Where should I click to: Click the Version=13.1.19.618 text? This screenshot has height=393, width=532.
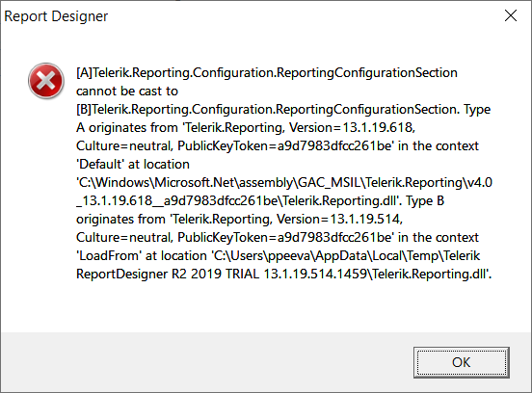coord(352,127)
